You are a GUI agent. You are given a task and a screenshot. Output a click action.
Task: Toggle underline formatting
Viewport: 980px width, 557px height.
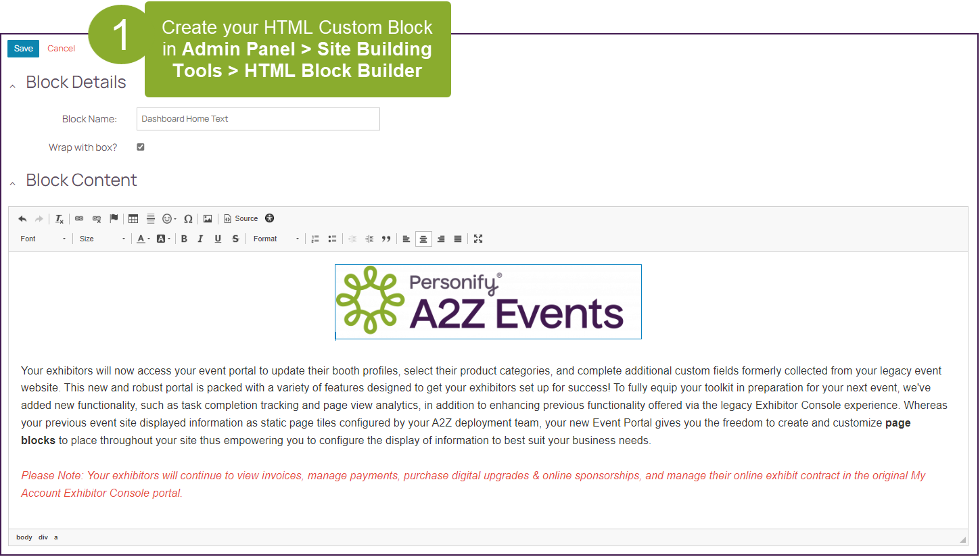218,239
